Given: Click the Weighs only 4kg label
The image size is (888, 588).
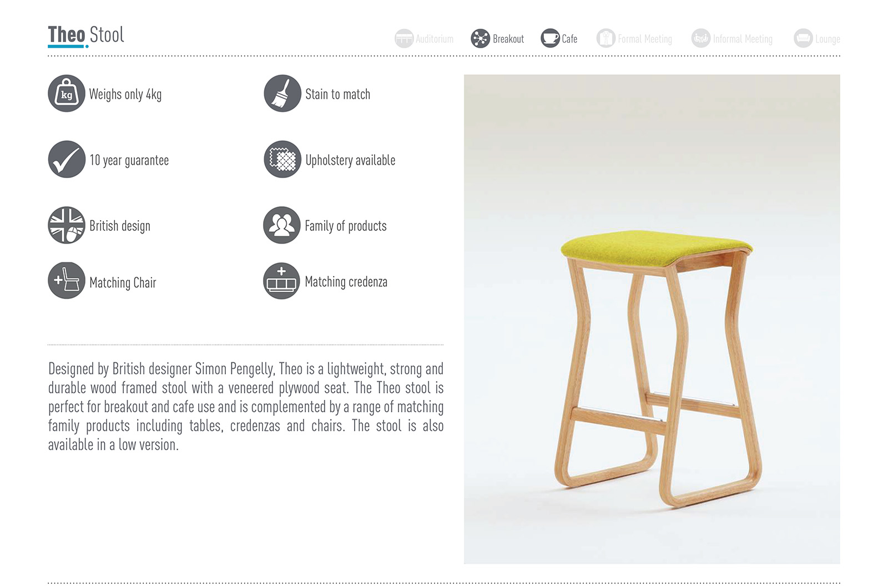Looking at the screenshot, I should [125, 94].
